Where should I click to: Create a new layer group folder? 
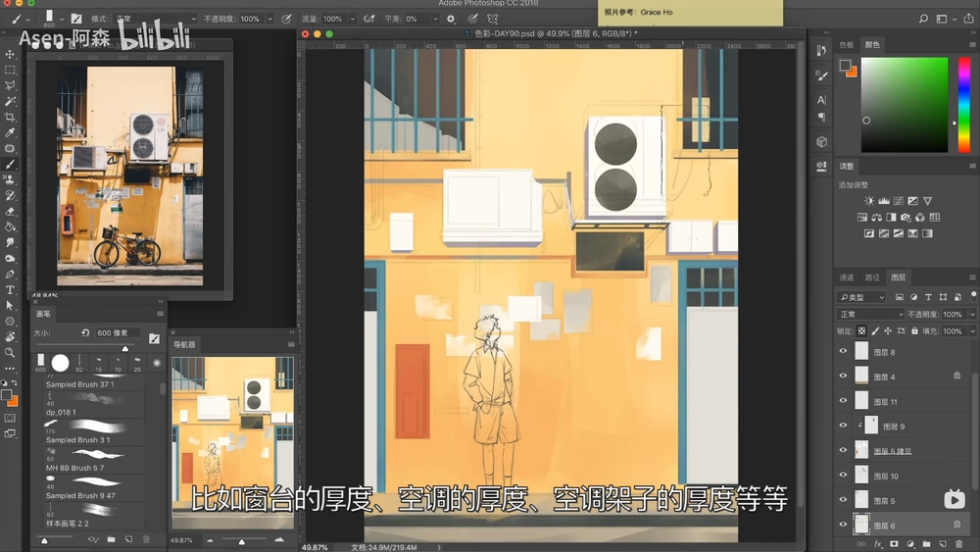[926, 543]
